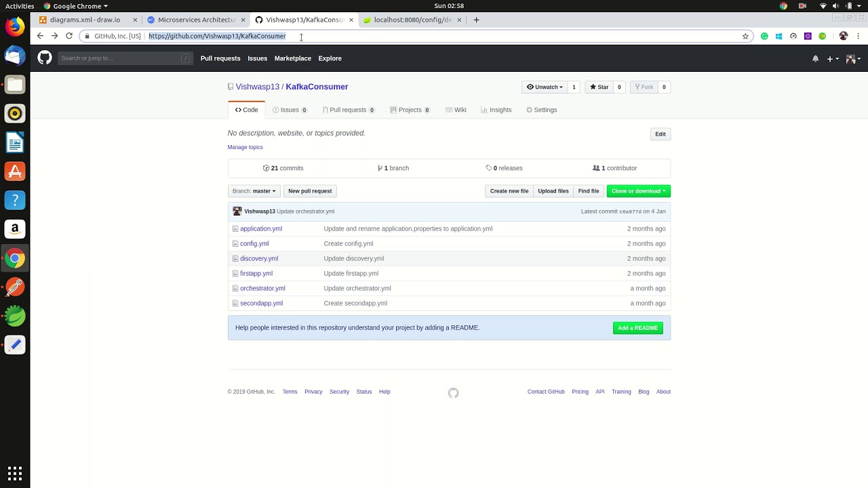The height and width of the screenshot is (488, 868).
Task: Click the browser address bar URL
Action: coord(217,36)
